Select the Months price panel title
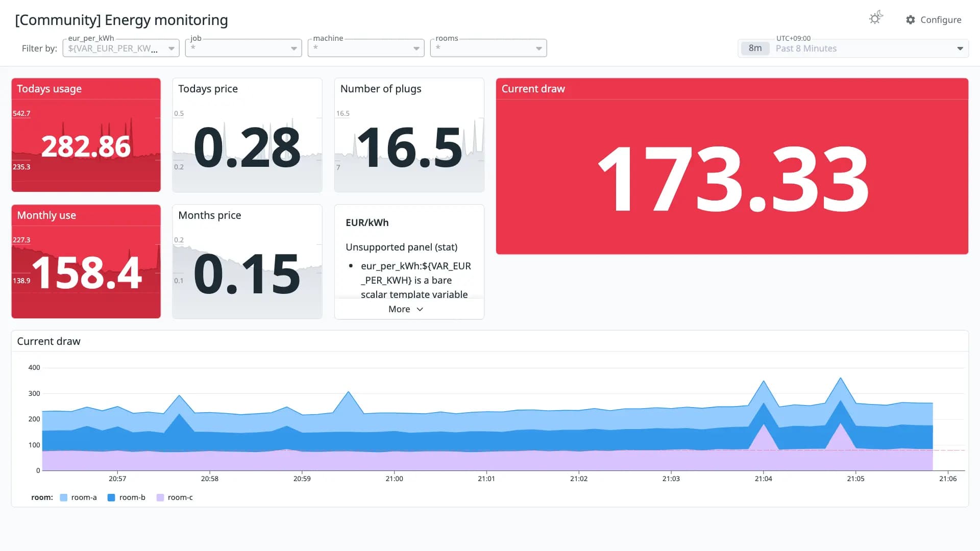This screenshot has width=980, height=551. coord(209,215)
